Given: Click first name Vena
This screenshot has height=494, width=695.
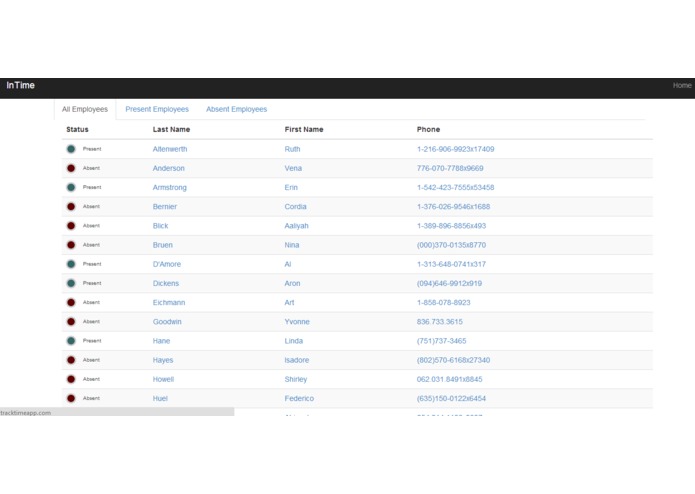Looking at the screenshot, I should point(293,168).
